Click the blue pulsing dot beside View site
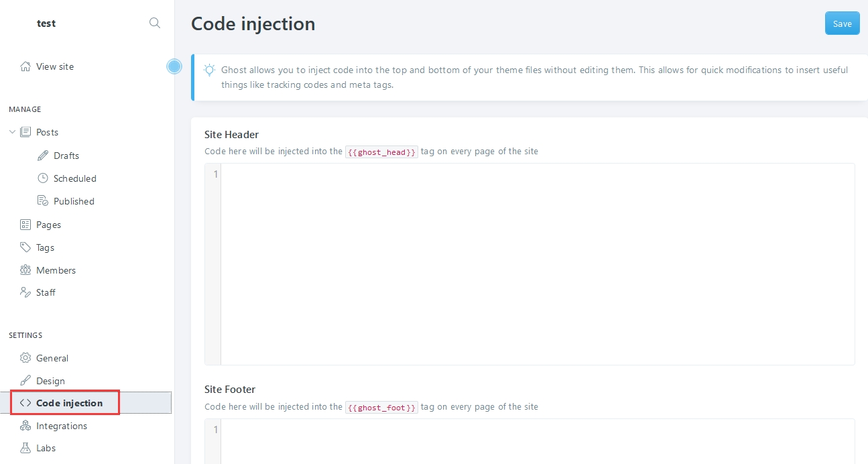Screen dimensions: 868x464 point(174,66)
